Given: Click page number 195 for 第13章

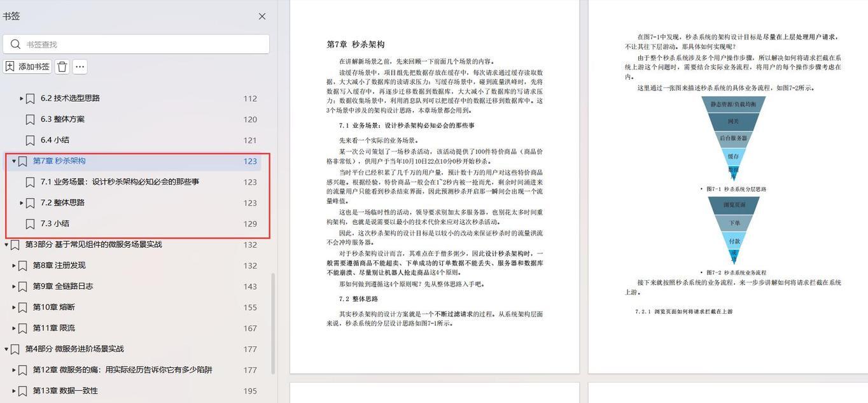Looking at the screenshot, I should pyautogui.click(x=250, y=391).
